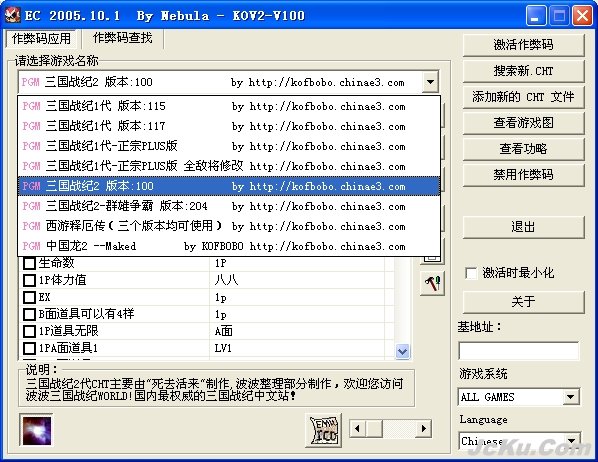
Task: Click the horizontal slider thumb
Action: coord(374,428)
